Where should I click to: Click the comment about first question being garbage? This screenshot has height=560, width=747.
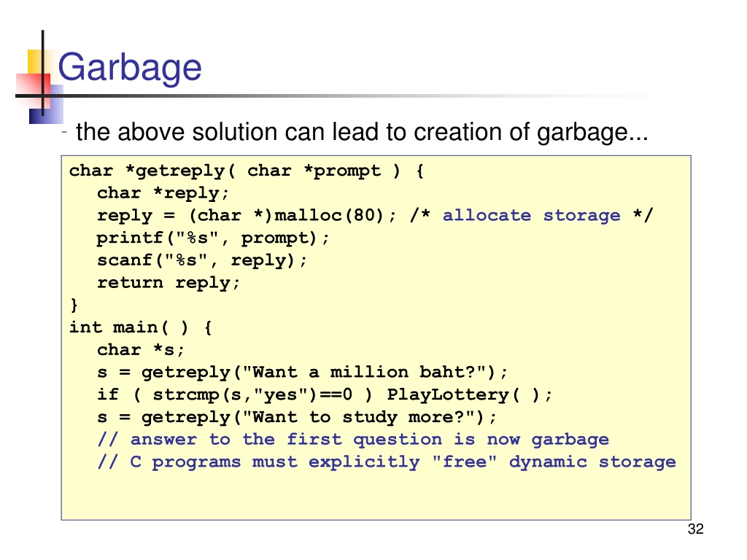point(353,440)
